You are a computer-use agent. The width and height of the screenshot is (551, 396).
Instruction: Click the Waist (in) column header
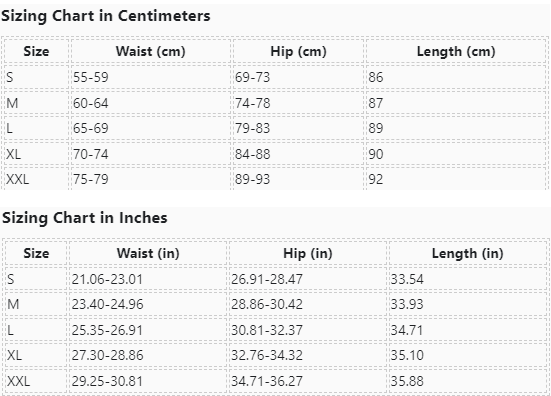pyautogui.click(x=148, y=253)
